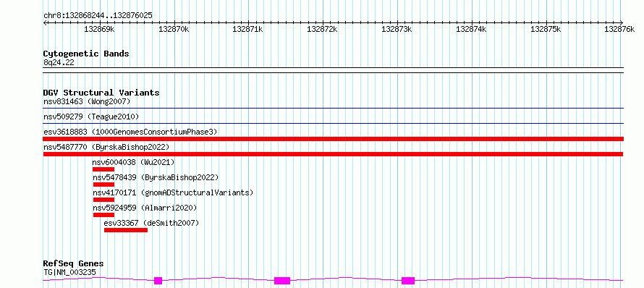Screen dimensions: 644x288
Task: Open nsv5487770 (ByrskaBishop2022) variant label
Action: coord(106,147)
